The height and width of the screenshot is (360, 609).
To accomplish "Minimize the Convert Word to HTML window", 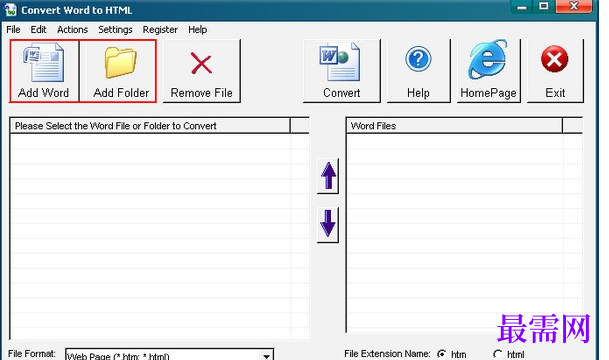I will (522, 6).
